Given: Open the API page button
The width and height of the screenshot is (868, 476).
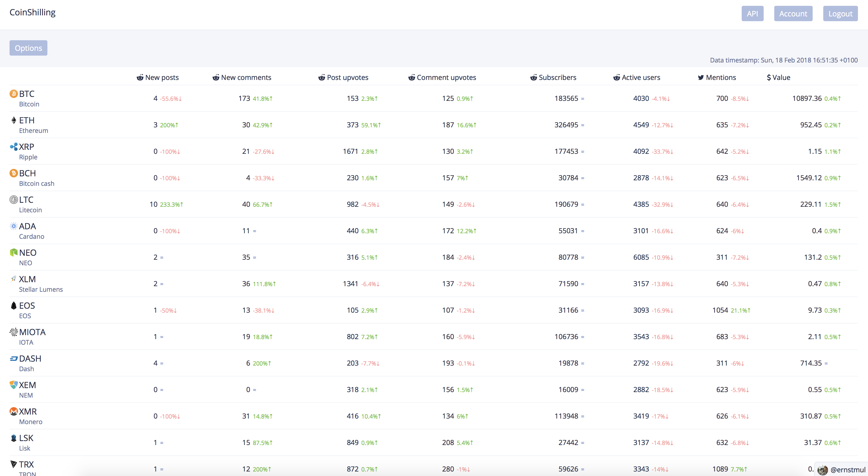Looking at the screenshot, I should pyautogui.click(x=753, y=14).
